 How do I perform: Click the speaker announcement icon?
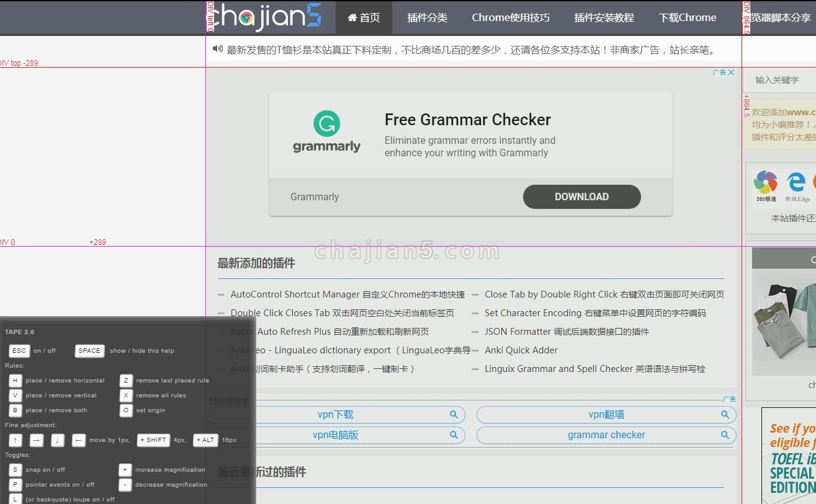coord(217,48)
